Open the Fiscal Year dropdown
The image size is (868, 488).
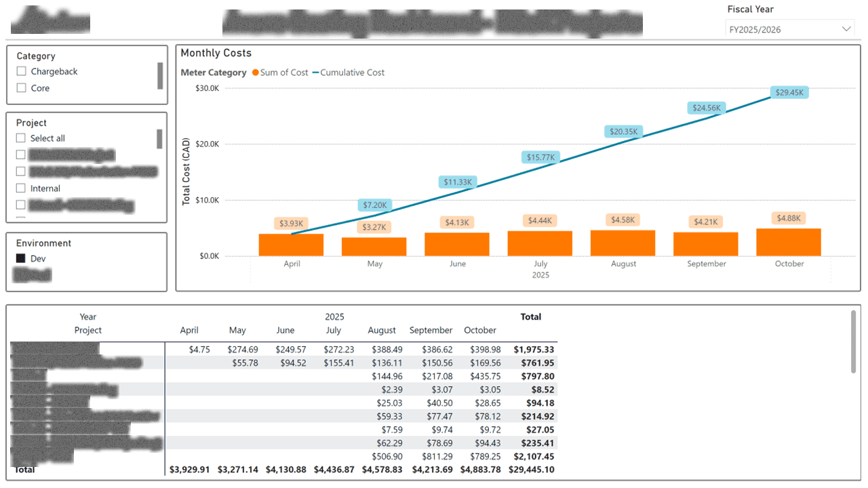[x=846, y=28]
